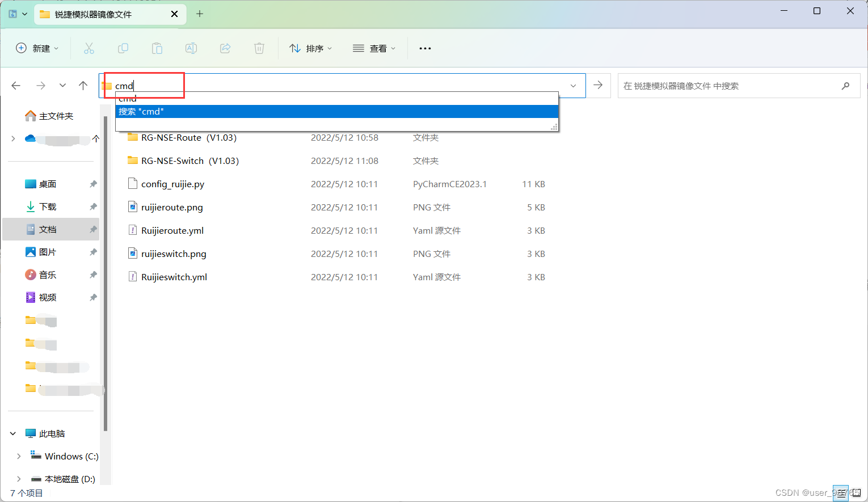Select the Ruijieswitch.yml file name
This screenshot has width=868, height=502.
[174, 277]
